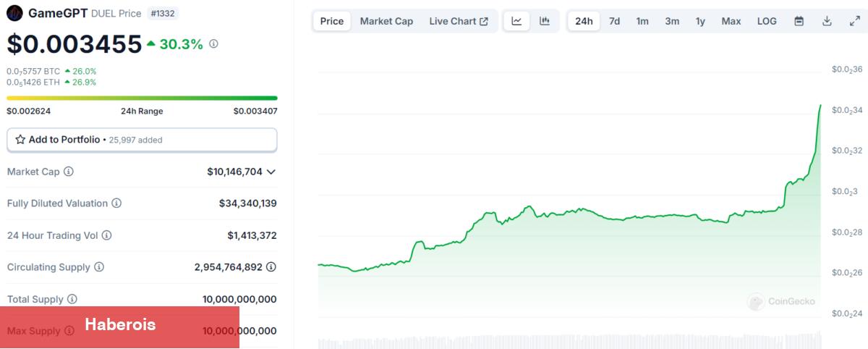
Task: Switch to line chart view icon
Action: (516, 21)
